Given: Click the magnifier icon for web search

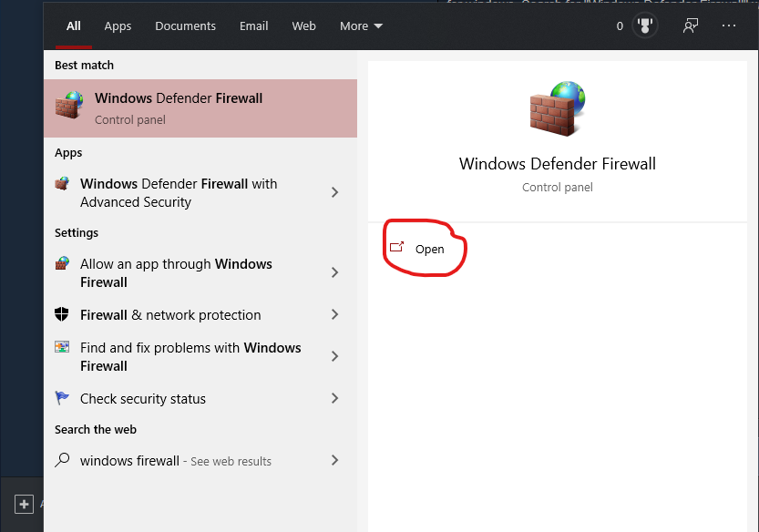Looking at the screenshot, I should point(62,460).
